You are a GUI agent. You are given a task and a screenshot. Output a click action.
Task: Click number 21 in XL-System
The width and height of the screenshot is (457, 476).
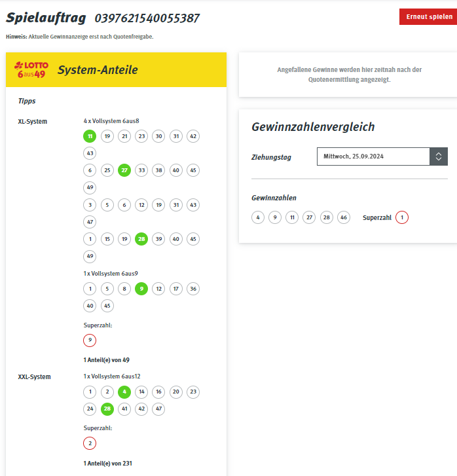click(124, 136)
